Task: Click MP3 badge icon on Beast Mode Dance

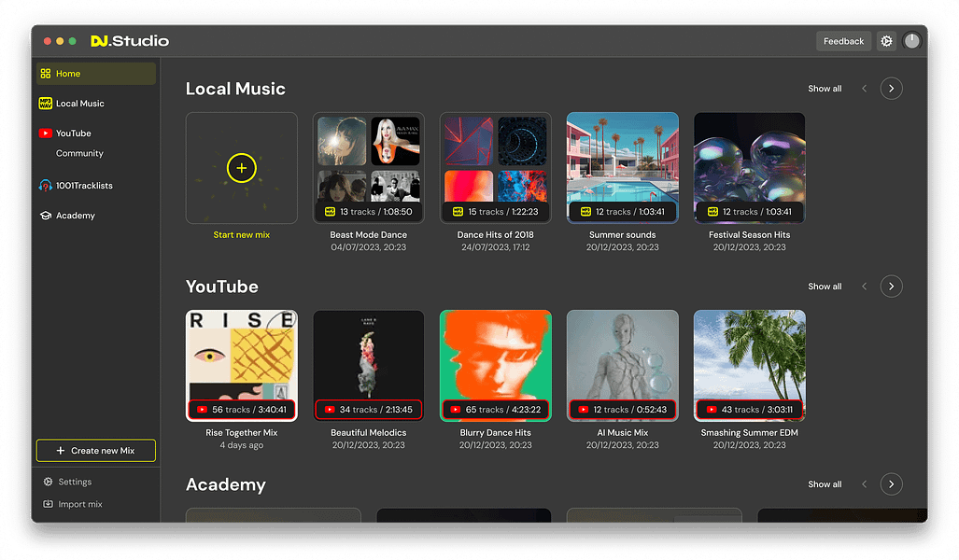Action: (x=330, y=212)
